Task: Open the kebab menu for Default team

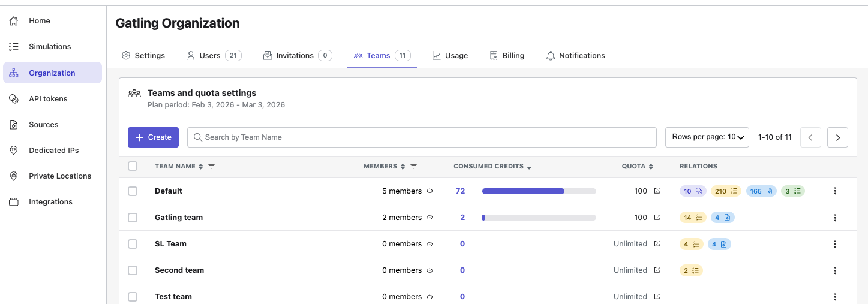Action: point(835,191)
